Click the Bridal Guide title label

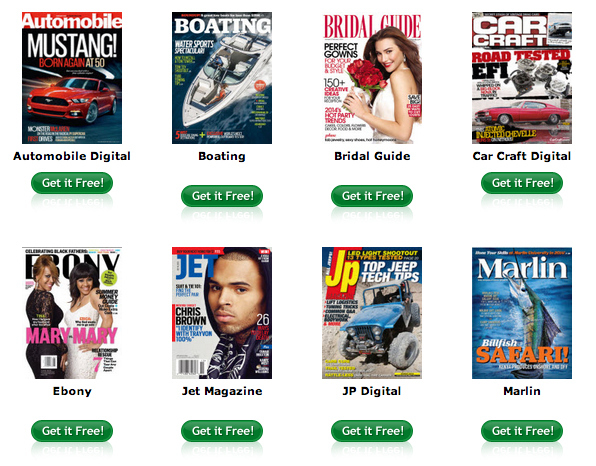pyautogui.click(x=372, y=156)
